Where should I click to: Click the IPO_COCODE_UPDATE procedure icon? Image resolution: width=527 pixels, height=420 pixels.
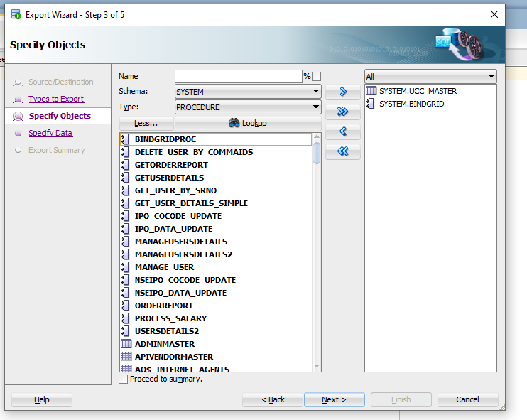pos(126,216)
